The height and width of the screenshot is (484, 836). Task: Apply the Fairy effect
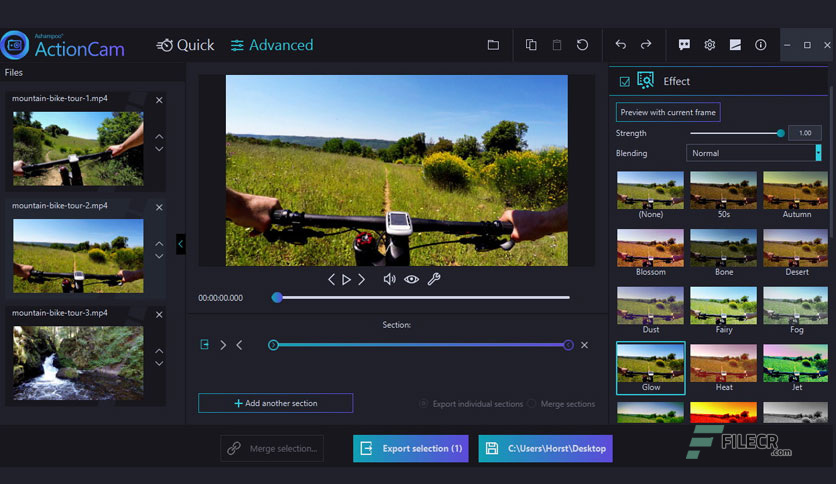(724, 310)
